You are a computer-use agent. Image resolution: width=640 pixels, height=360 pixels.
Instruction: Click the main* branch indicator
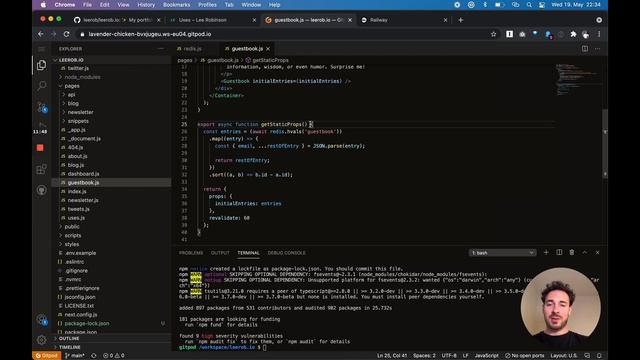tap(75, 356)
